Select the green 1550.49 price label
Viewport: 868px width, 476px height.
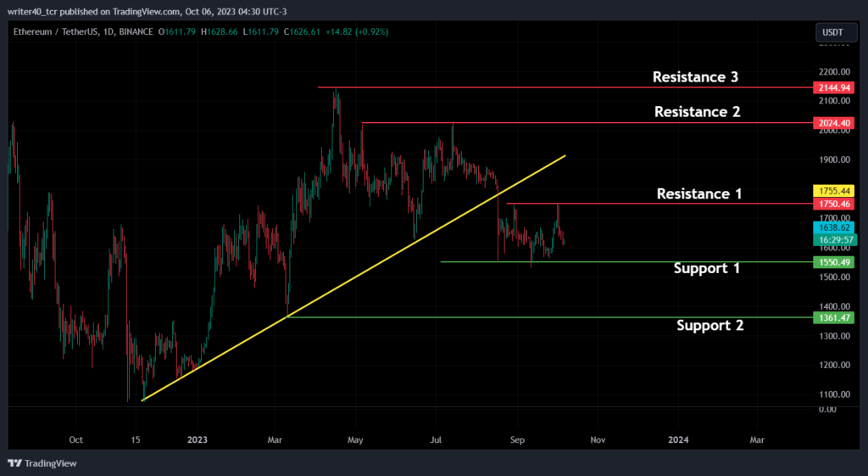(834, 262)
